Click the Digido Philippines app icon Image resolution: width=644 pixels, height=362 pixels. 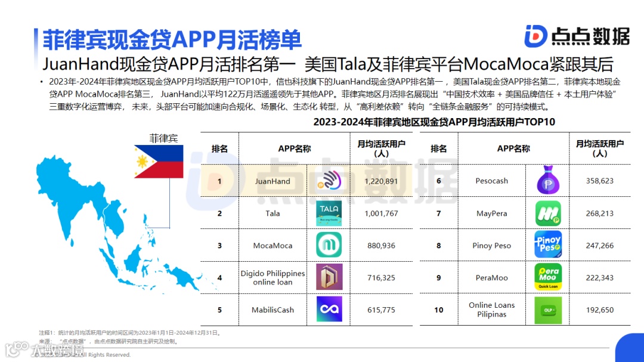pyautogui.click(x=329, y=277)
